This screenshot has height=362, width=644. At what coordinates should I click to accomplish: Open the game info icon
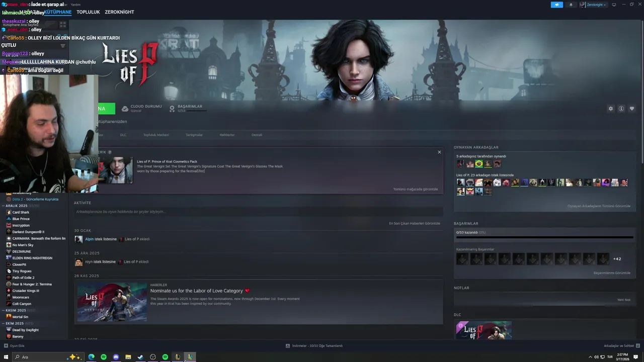click(x=621, y=109)
